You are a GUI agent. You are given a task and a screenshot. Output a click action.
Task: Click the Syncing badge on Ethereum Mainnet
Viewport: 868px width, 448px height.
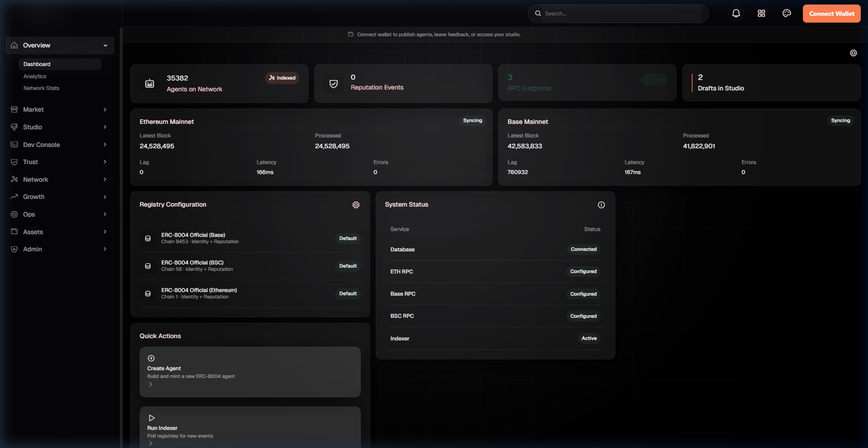tap(472, 120)
